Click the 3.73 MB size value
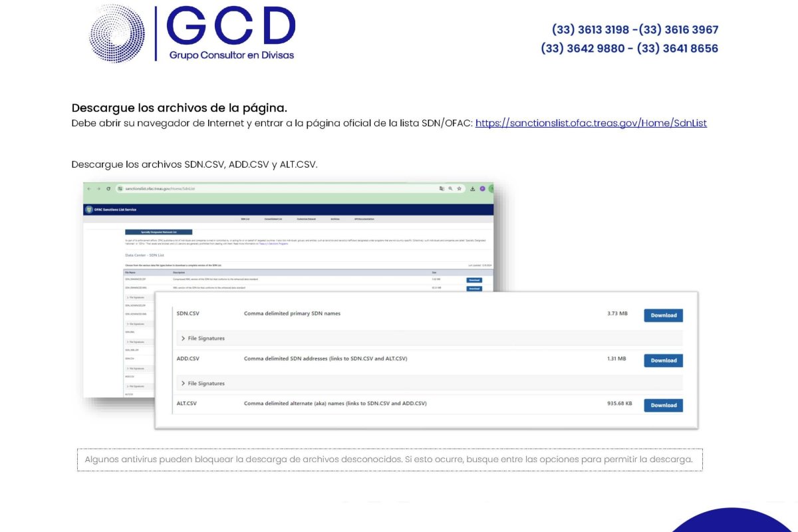 (x=617, y=313)
